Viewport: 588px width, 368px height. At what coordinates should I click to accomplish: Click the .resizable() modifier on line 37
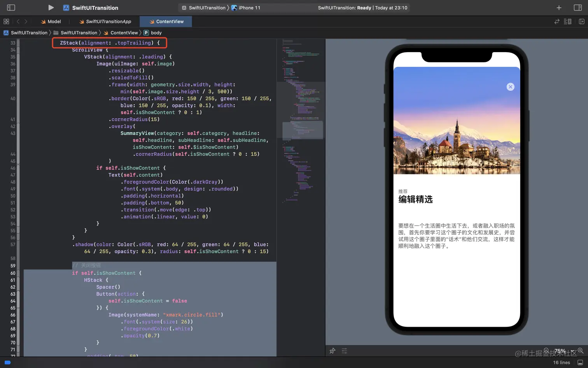pyautogui.click(x=126, y=71)
